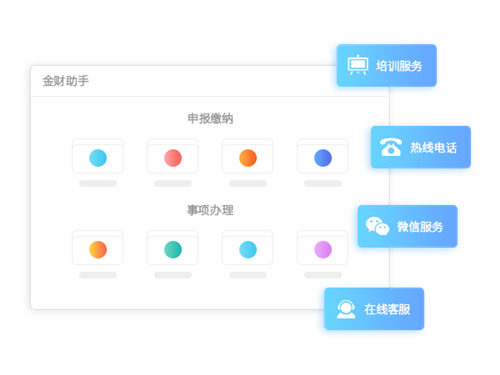Click the 金财助手 panel title
The image size is (500, 375).
click(66, 81)
